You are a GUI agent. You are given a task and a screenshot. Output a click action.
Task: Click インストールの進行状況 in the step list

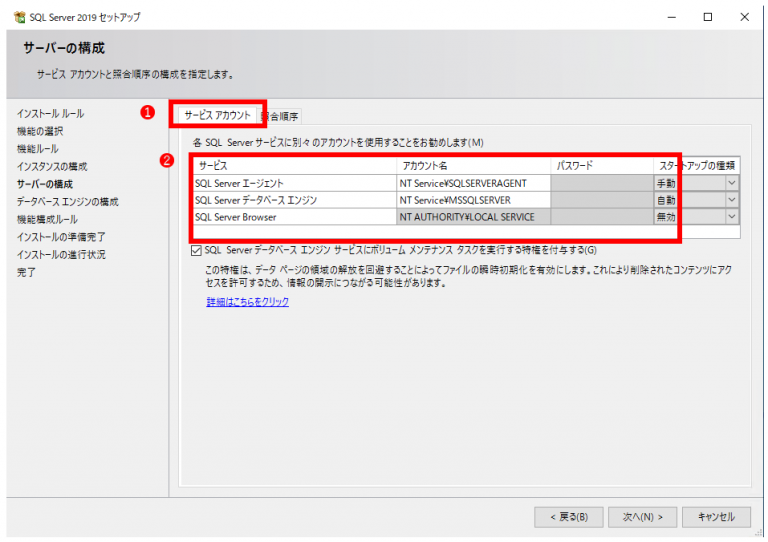point(61,255)
